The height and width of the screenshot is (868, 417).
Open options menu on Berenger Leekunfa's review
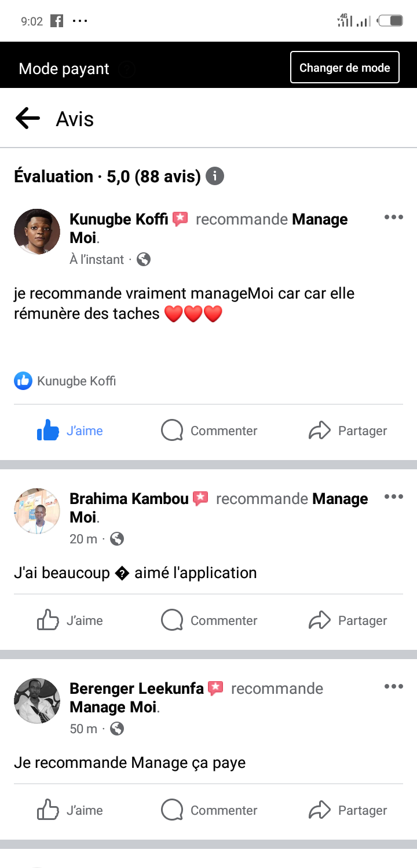(393, 687)
